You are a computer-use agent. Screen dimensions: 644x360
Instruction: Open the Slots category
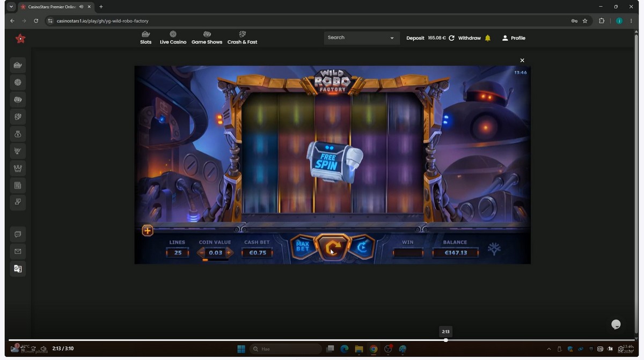146,38
